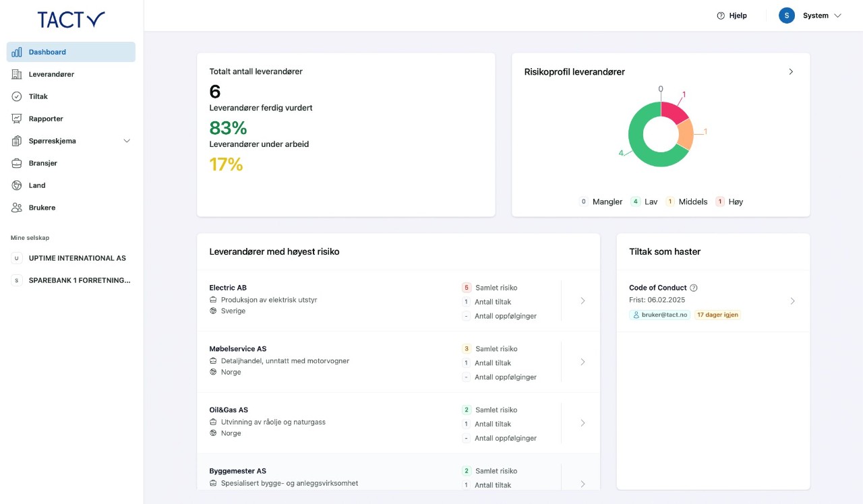Click the Brukere people icon
This screenshot has height=504, width=863.
(17, 208)
